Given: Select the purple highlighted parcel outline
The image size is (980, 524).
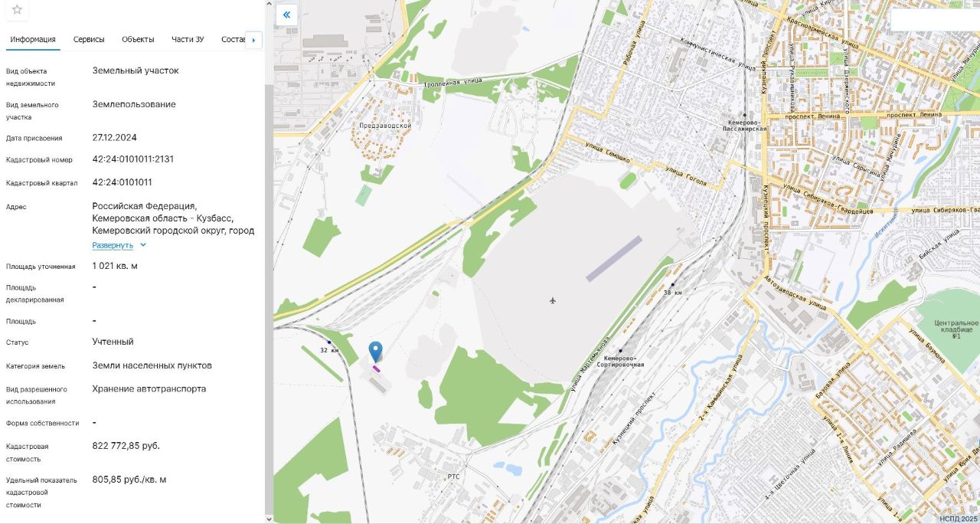Looking at the screenshot, I should pyautogui.click(x=376, y=368).
